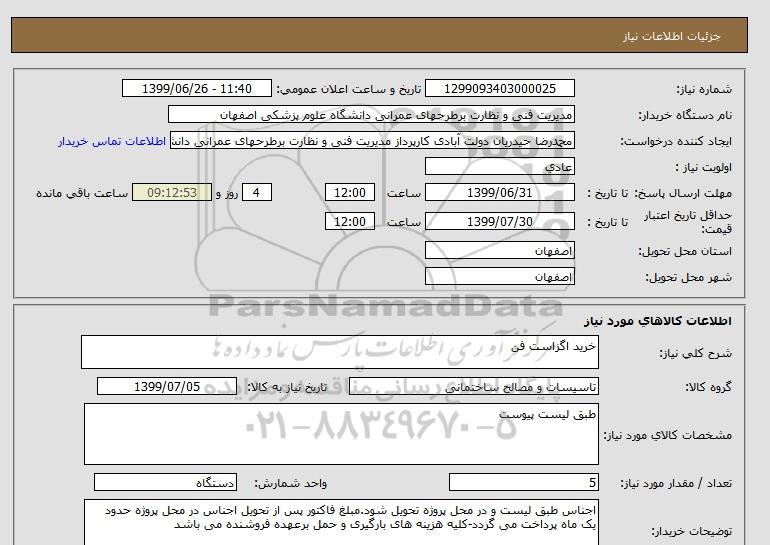Click the quantity field showing 5
The height and width of the screenshot is (545, 770).
coord(523,482)
